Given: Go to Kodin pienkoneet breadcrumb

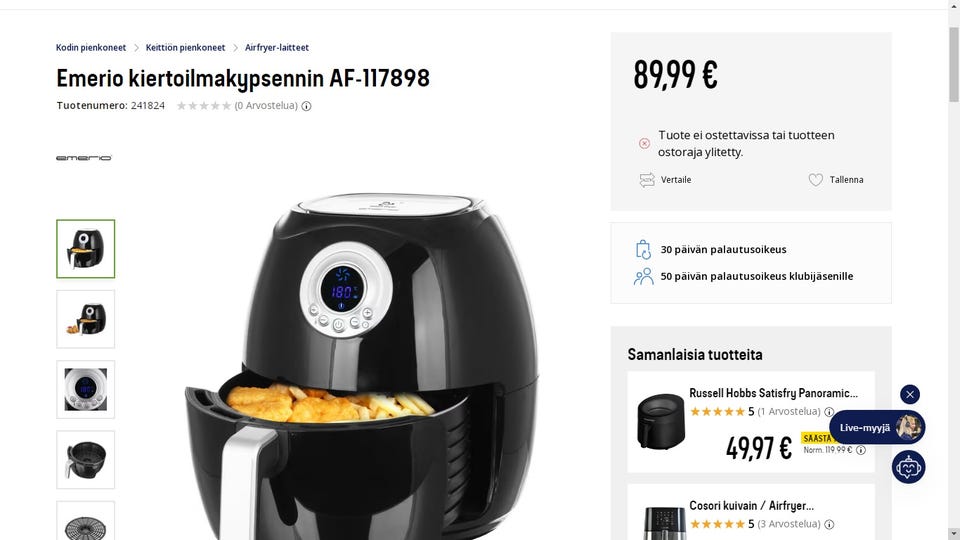Looking at the screenshot, I should pyautogui.click(x=91, y=48).
